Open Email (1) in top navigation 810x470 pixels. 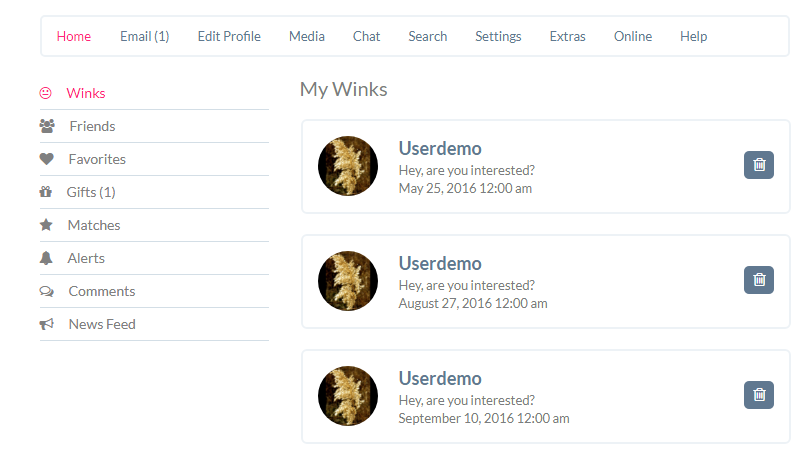point(145,36)
